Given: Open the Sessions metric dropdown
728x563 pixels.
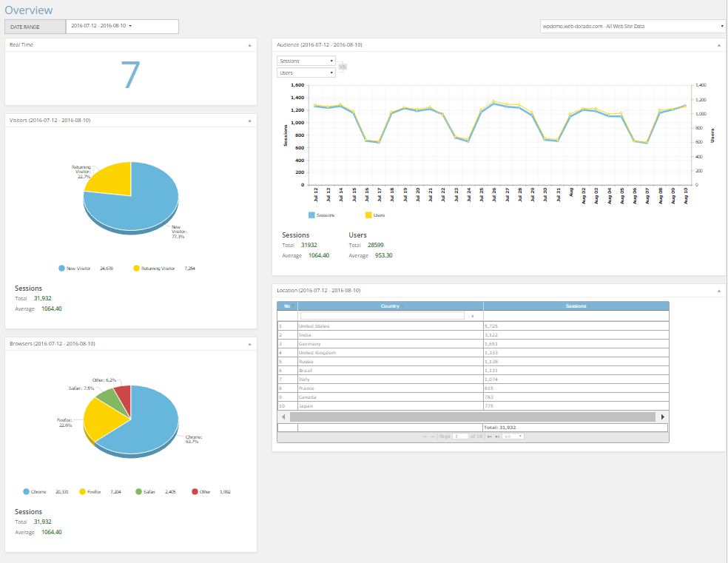Looking at the screenshot, I should (x=306, y=61).
